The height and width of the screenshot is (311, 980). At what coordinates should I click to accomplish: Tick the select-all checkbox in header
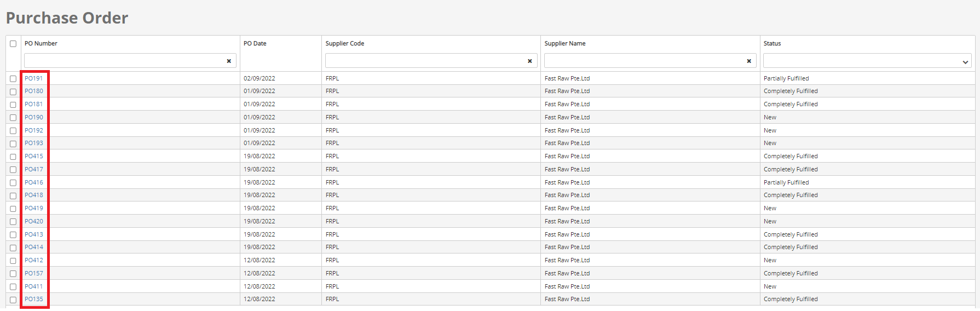[x=13, y=44]
